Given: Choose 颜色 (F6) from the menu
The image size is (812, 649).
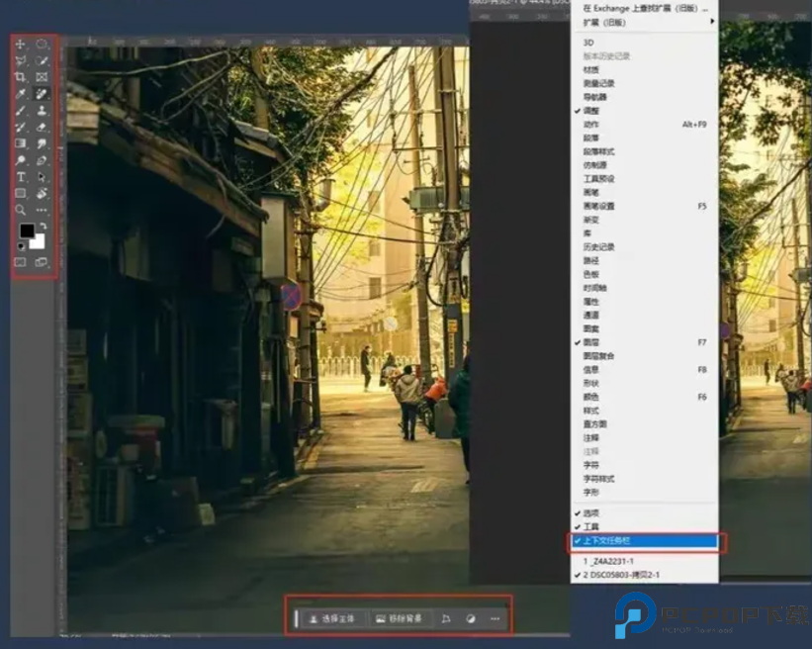Looking at the screenshot, I should tap(645, 398).
